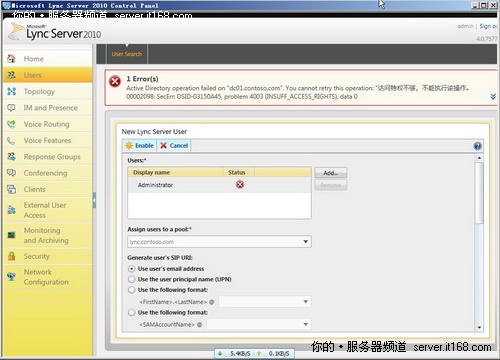The image size is (500, 360).
Task: Click the Voice Routing icon
Action: click(11, 124)
